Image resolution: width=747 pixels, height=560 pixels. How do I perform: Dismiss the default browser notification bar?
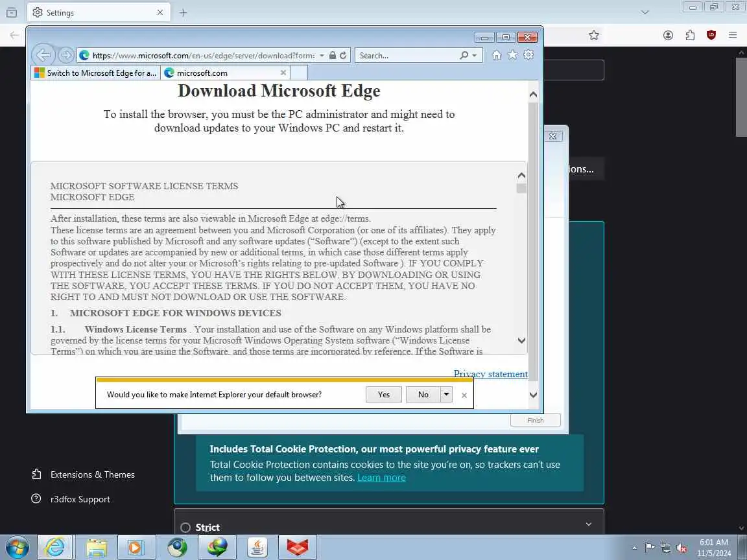(x=464, y=395)
